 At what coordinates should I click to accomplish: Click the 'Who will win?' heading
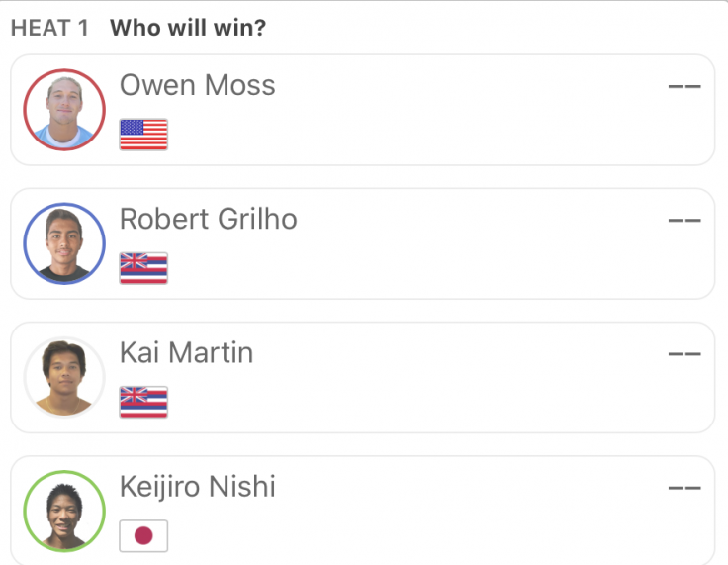coord(188,28)
